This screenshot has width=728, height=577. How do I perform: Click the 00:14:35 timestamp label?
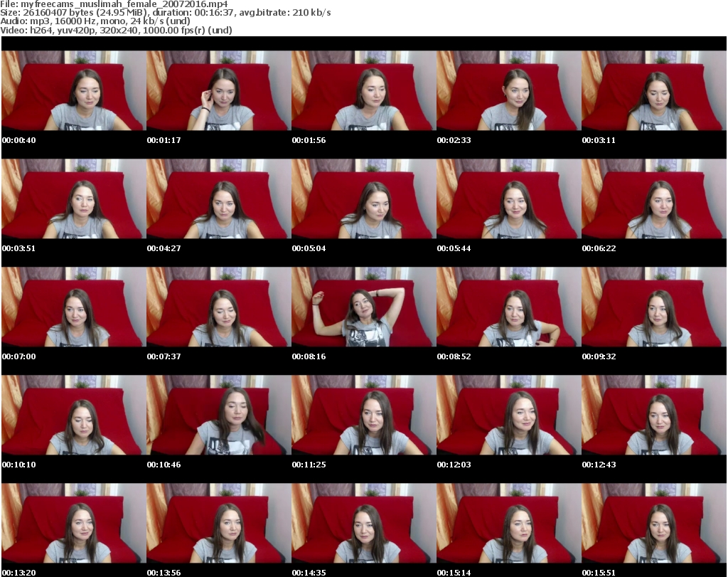click(x=309, y=573)
